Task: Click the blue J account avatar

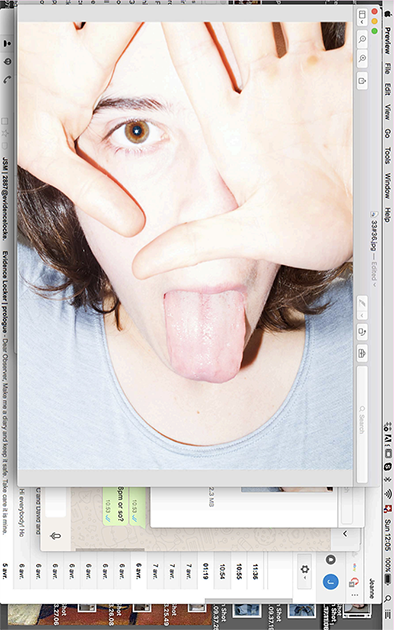Action: [331, 581]
